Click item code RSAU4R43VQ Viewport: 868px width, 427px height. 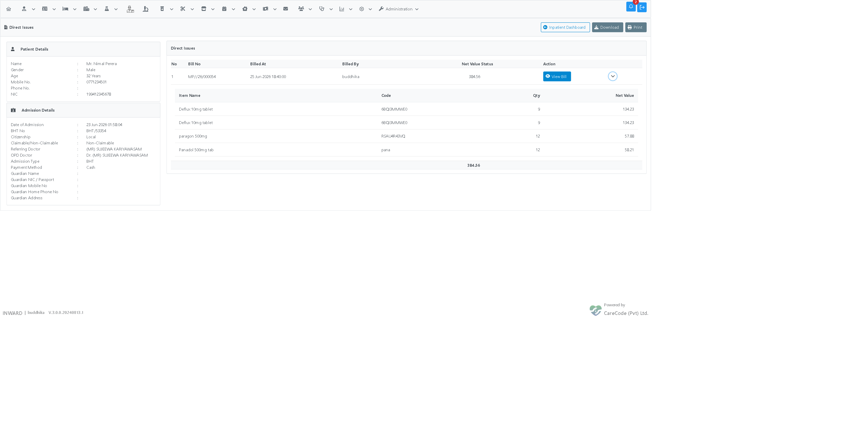[393, 136]
